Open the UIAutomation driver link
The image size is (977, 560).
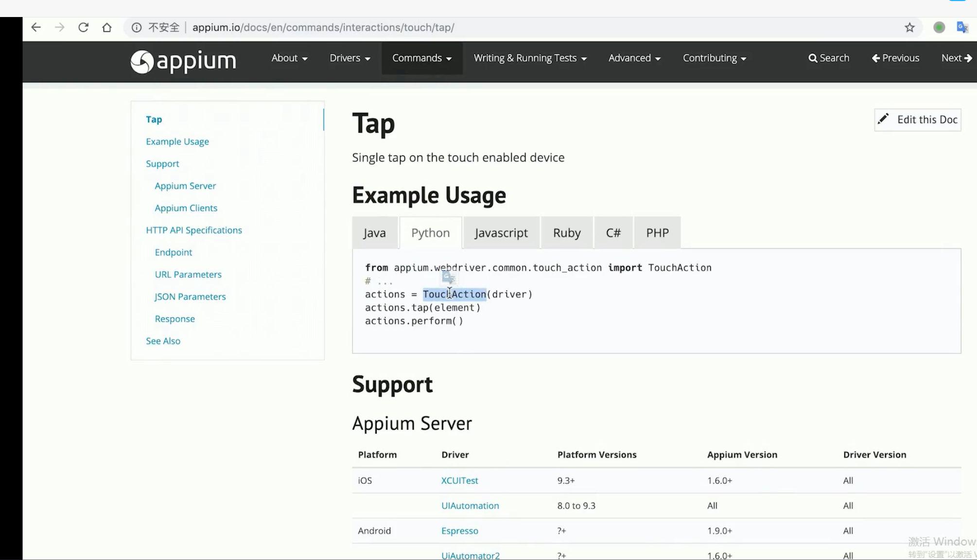coord(470,506)
